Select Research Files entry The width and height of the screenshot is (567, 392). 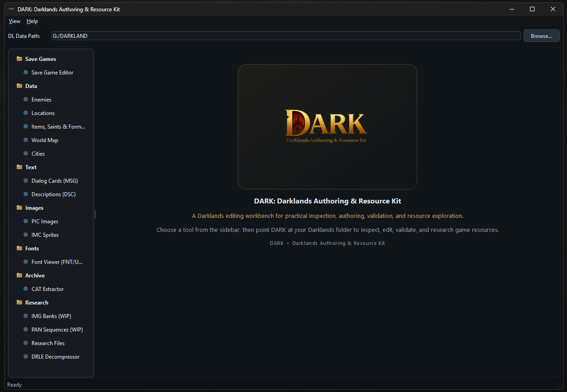click(48, 343)
